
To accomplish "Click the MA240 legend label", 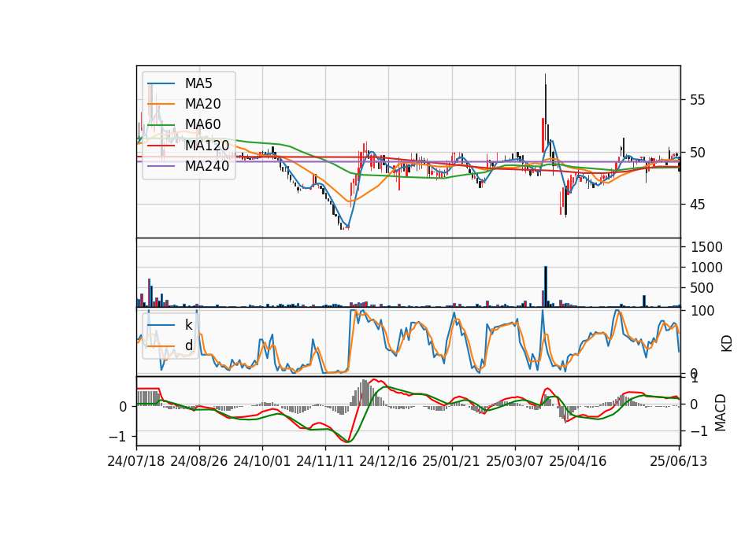I will 207,166.
